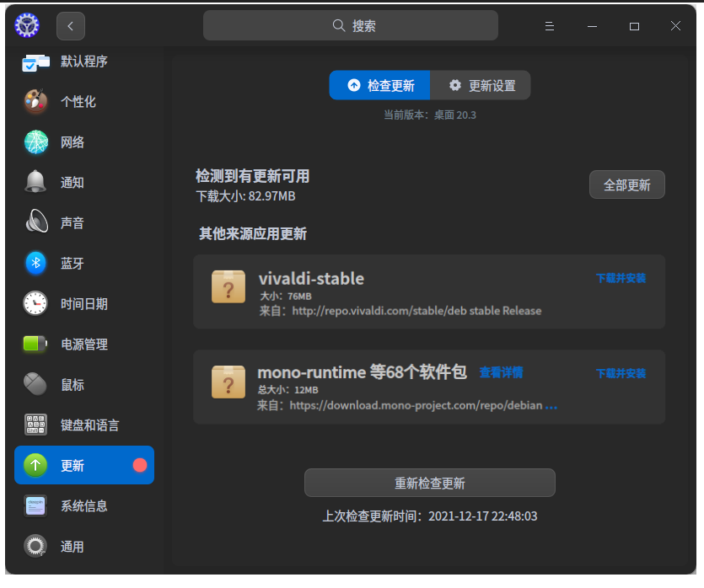Screen dimensions: 704x588
Task: Select the 默认程序 sidebar label
Action: pyautogui.click(x=84, y=61)
